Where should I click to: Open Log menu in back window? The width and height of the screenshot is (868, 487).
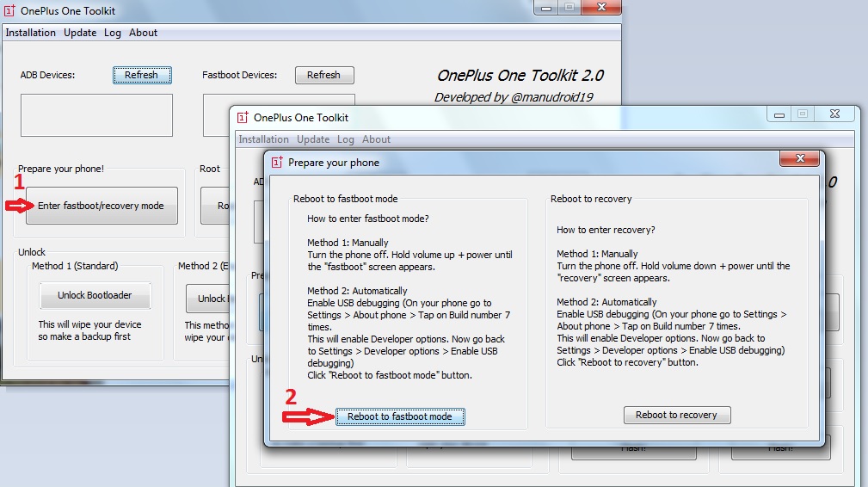pyautogui.click(x=113, y=33)
